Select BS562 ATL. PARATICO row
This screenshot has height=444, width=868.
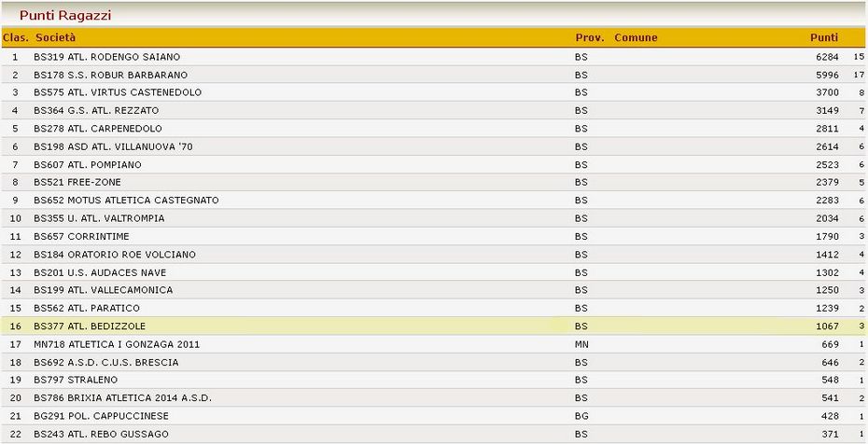point(434,308)
